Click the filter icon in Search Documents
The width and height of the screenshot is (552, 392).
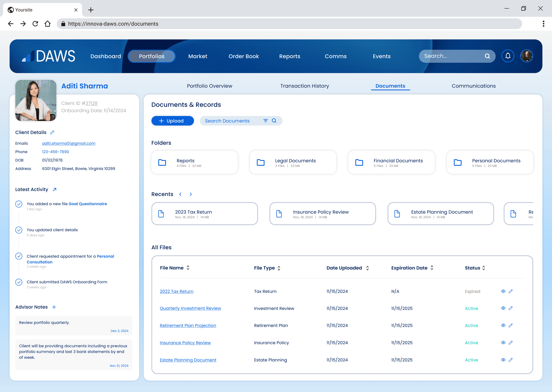tap(265, 121)
